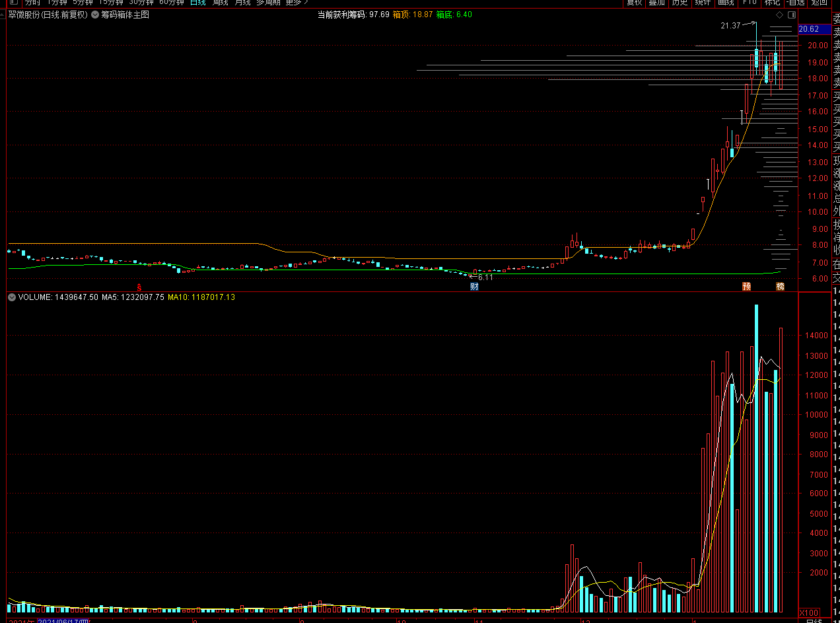
Task: Click the small up arrow left of 翠微股份
Action: click(x=3, y=15)
